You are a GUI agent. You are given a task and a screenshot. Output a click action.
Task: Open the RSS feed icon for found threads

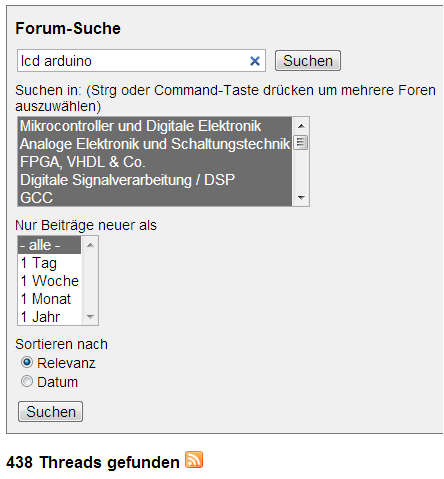(194, 460)
